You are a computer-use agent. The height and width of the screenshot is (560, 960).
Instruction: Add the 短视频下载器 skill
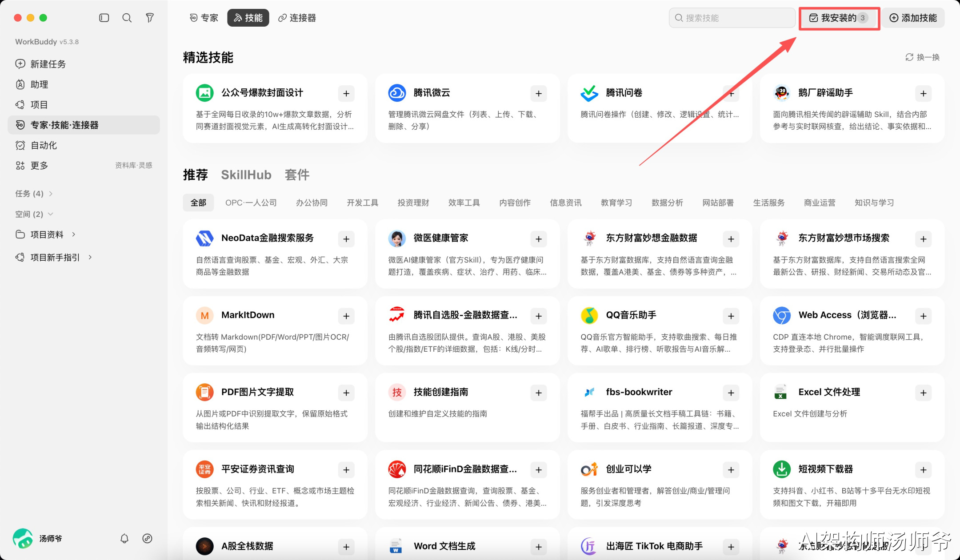(x=924, y=470)
